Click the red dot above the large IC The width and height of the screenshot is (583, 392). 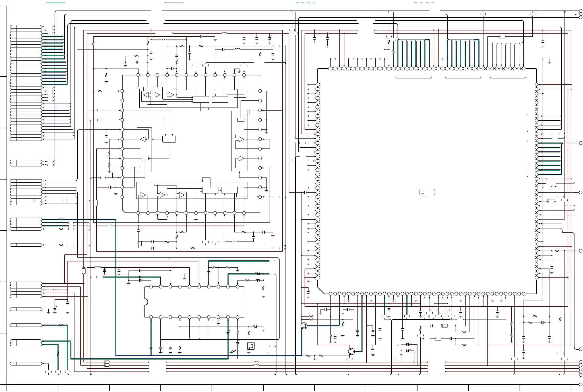(x=384, y=49)
